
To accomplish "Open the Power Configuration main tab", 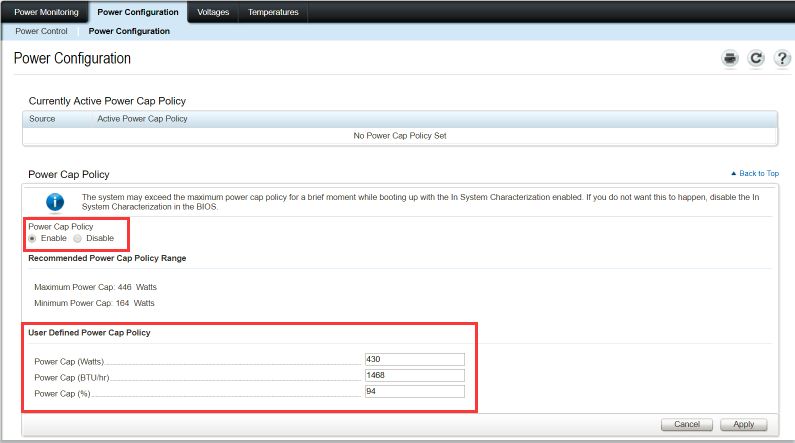I will tap(138, 12).
